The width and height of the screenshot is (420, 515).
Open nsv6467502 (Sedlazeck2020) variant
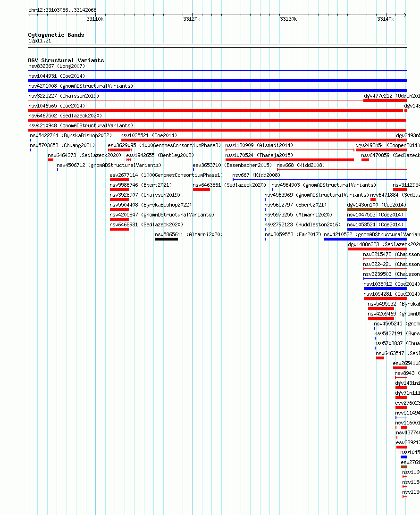(65, 116)
